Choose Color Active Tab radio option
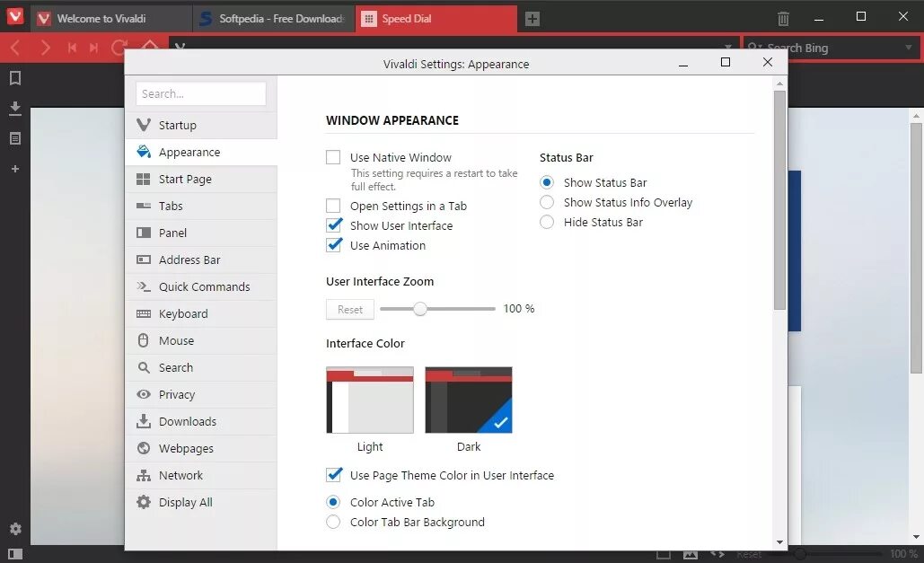 click(x=333, y=502)
